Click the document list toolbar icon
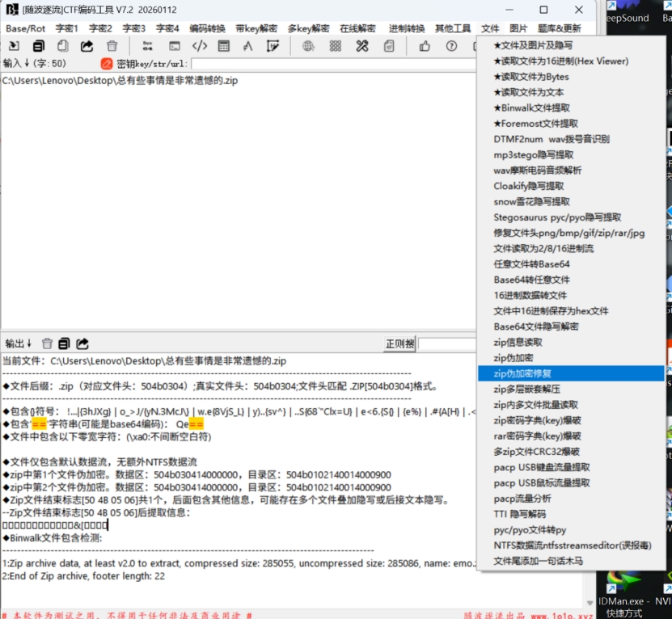 pyautogui.click(x=389, y=46)
